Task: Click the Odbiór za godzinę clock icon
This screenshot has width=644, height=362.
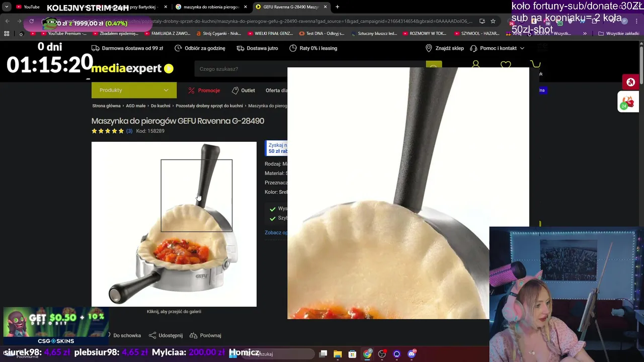Action: [178, 48]
